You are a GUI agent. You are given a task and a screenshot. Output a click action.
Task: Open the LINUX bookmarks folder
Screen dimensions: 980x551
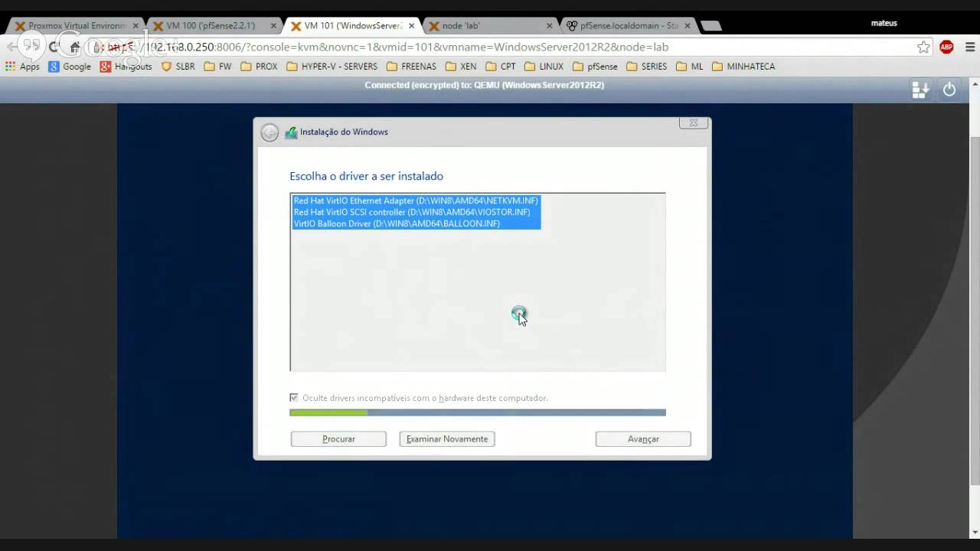click(x=543, y=67)
